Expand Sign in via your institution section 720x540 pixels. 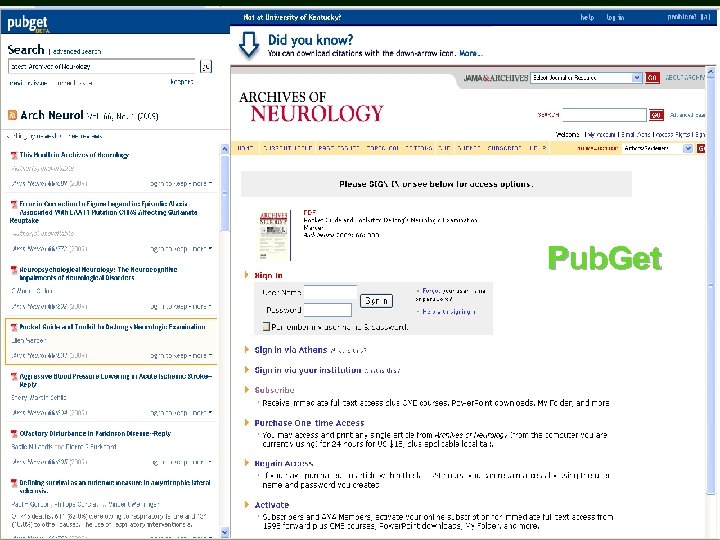(x=247, y=370)
